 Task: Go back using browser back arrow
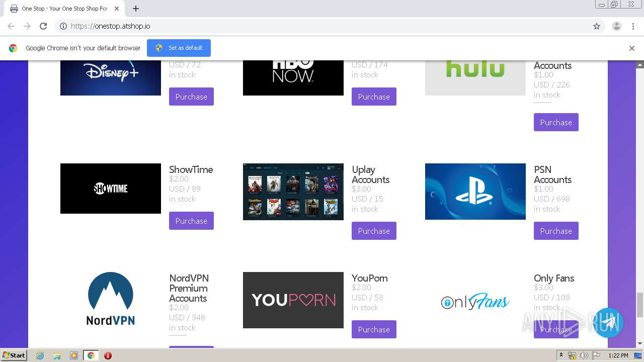point(11,26)
